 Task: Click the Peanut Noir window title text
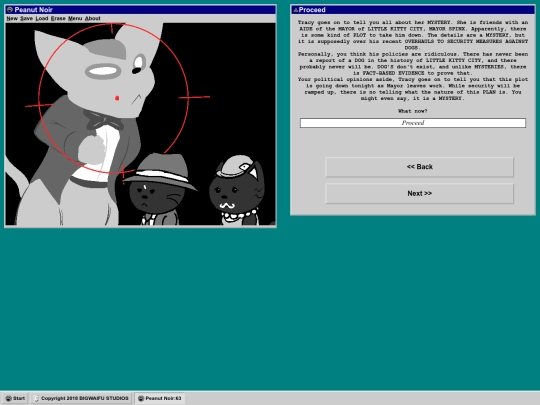point(33,10)
